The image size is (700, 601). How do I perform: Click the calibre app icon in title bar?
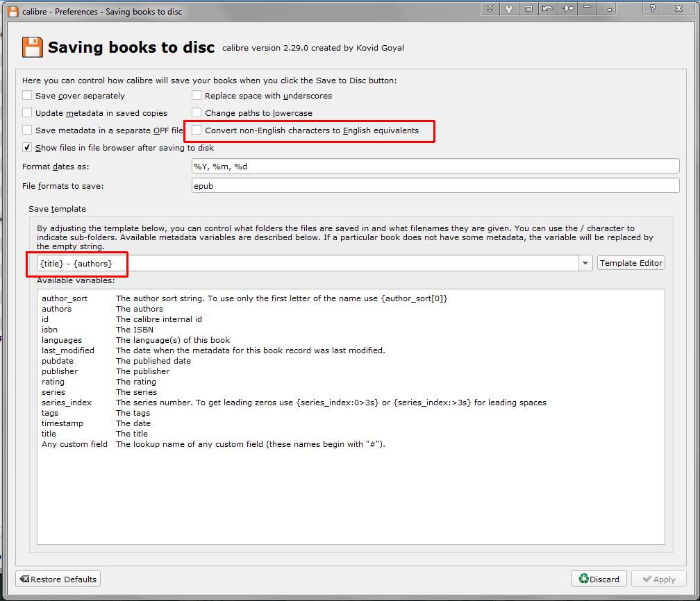(x=12, y=11)
